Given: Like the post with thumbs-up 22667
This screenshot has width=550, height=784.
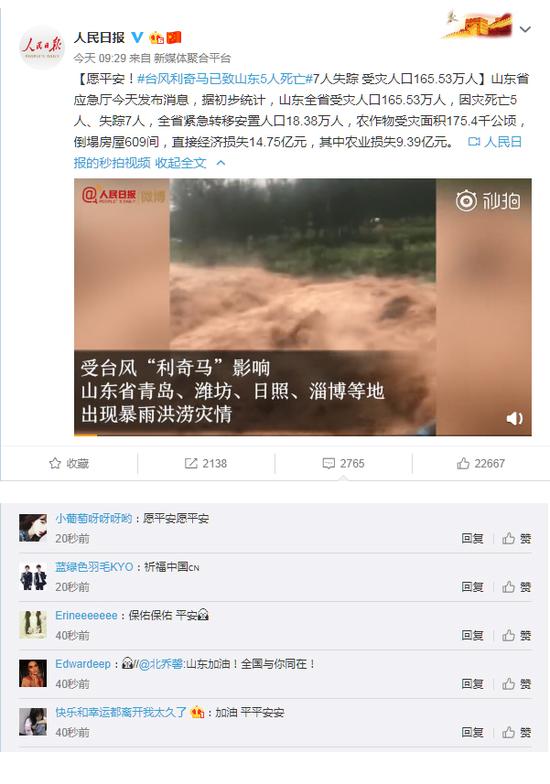Looking at the screenshot, I should [x=480, y=464].
